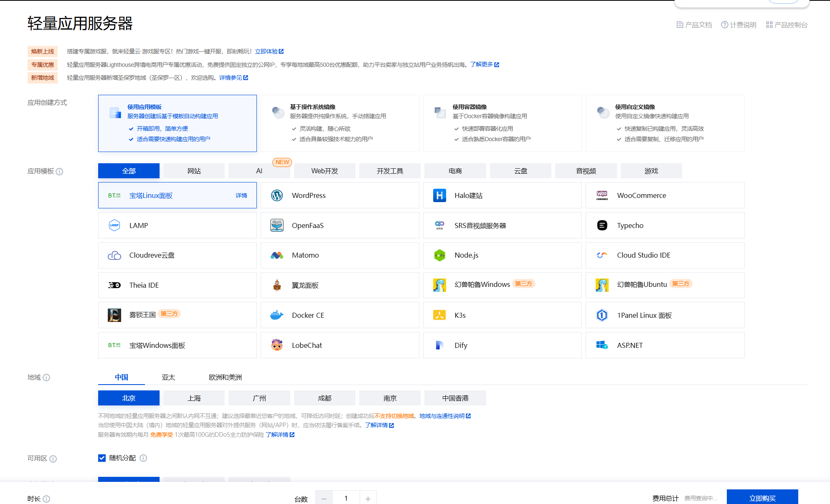
Task: Click the 1Panel Linux面板 icon
Action: point(602,315)
